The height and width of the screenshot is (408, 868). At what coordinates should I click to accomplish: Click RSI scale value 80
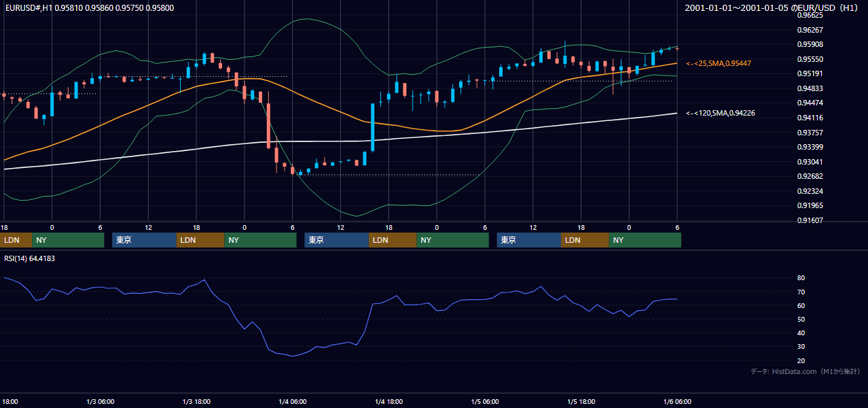coord(801,278)
